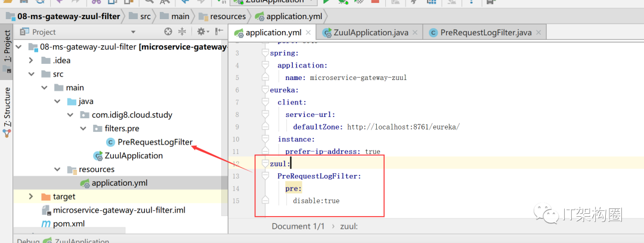
Task: Fold the instance: block at line 10
Action: (265, 139)
